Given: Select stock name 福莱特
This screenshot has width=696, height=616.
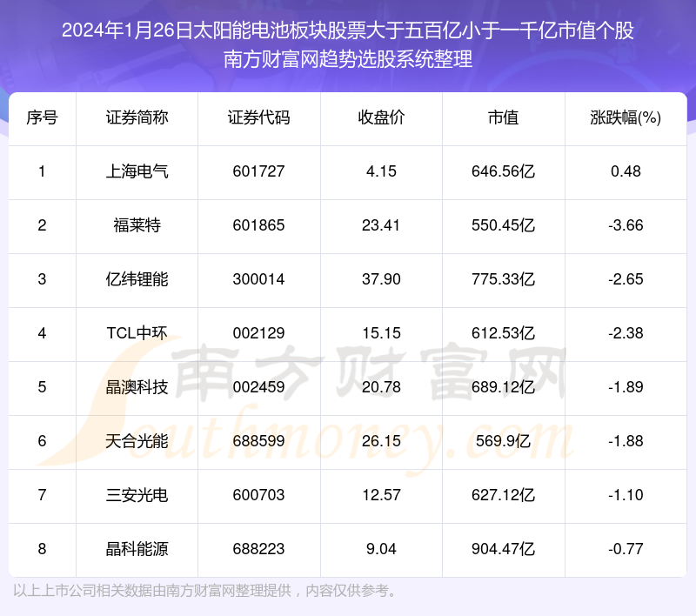Looking at the screenshot, I should pyautogui.click(x=137, y=225).
